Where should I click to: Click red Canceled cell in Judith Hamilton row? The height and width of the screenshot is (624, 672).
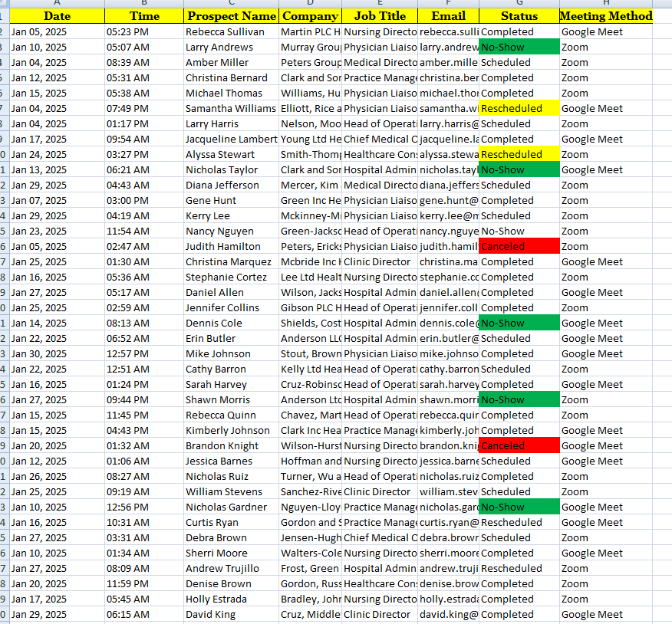(519, 247)
